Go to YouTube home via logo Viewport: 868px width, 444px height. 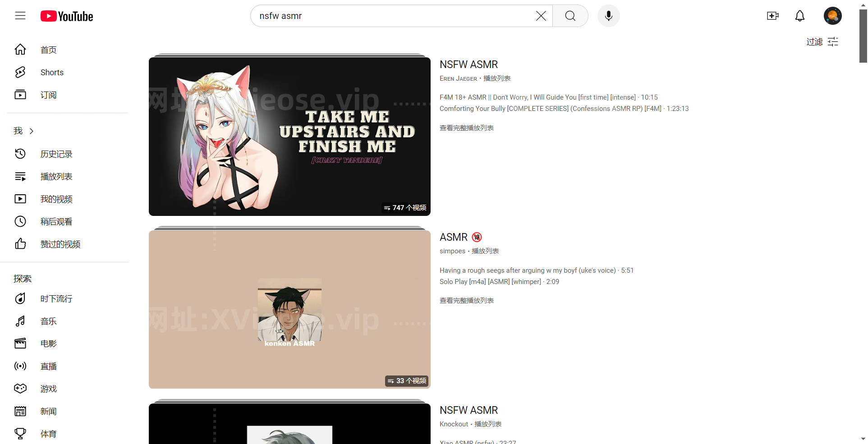(x=67, y=16)
